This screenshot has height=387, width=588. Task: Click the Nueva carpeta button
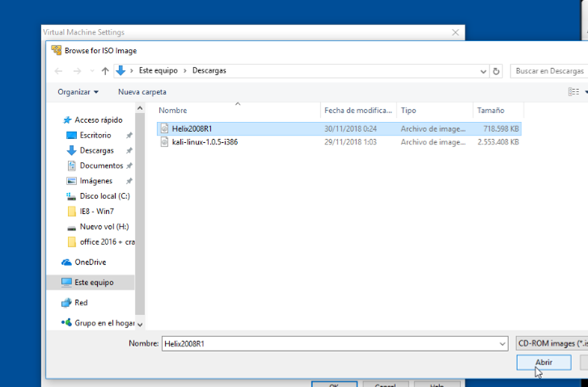tap(142, 92)
